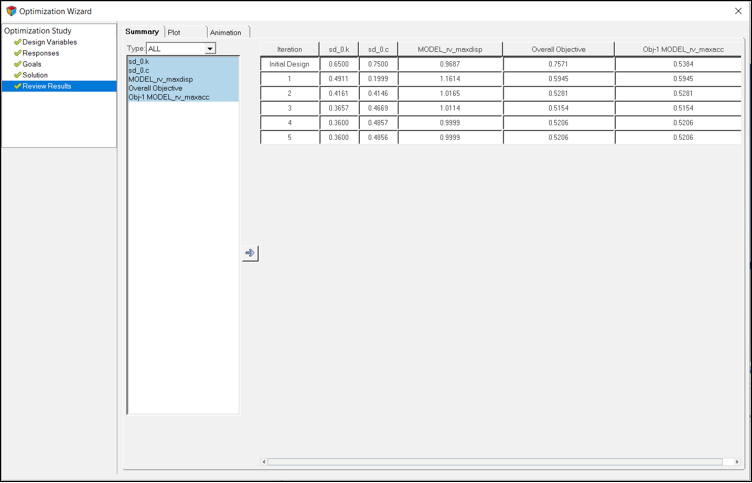Open the Summary tab
The height and width of the screenshot is (483, 752).
[142, 32]
